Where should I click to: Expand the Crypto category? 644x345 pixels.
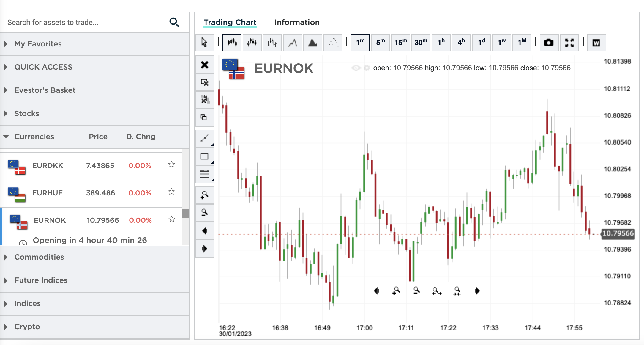27,327
